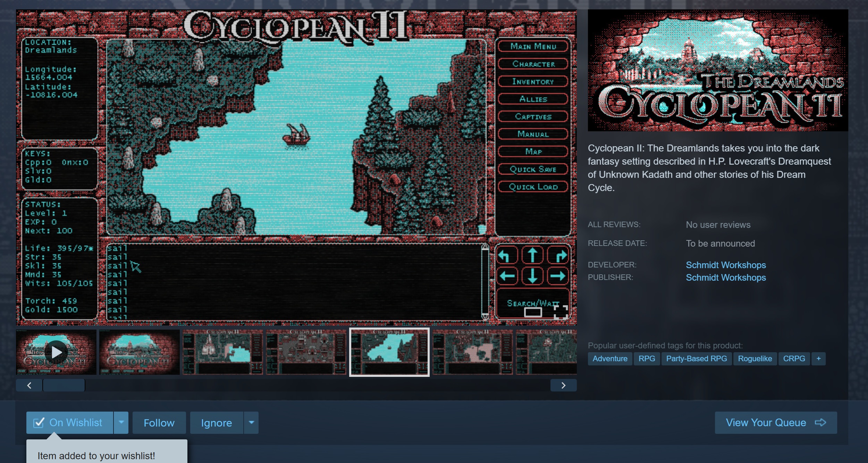Click the Follow button
Viewport: 868px width, 463px height.
point(159,422)
